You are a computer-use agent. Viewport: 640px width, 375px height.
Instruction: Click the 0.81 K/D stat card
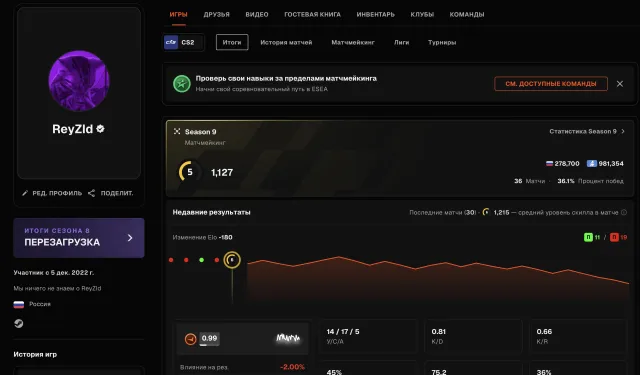point(473,336)
